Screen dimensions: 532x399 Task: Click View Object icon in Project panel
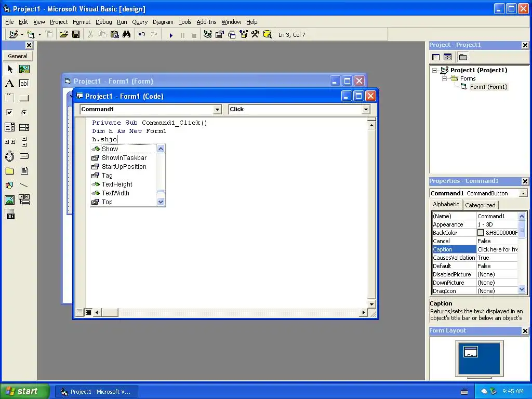point(447,57)
